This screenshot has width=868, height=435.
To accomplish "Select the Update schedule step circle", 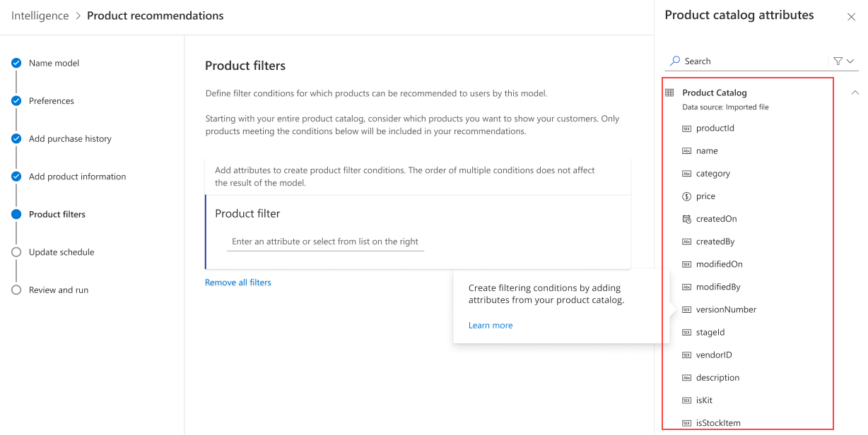I will 16,251.
